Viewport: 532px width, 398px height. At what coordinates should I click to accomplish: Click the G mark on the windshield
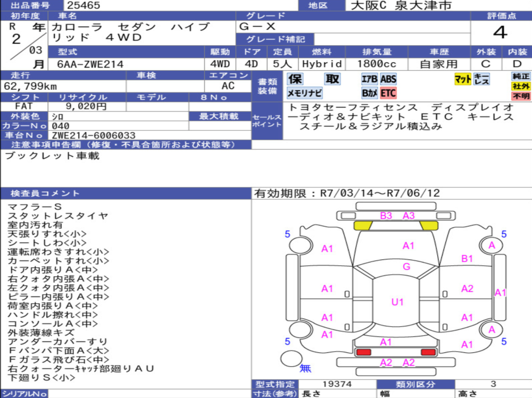point(406,267)
